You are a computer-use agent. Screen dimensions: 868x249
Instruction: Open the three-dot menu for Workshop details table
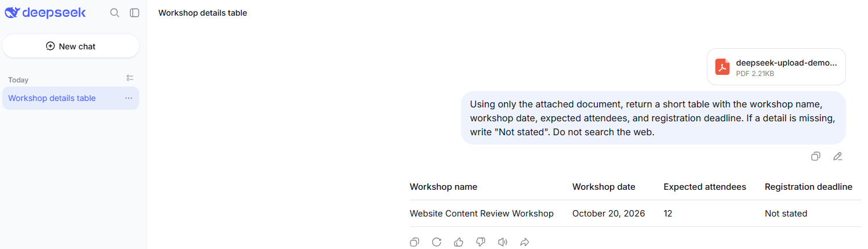click(129, 98)
